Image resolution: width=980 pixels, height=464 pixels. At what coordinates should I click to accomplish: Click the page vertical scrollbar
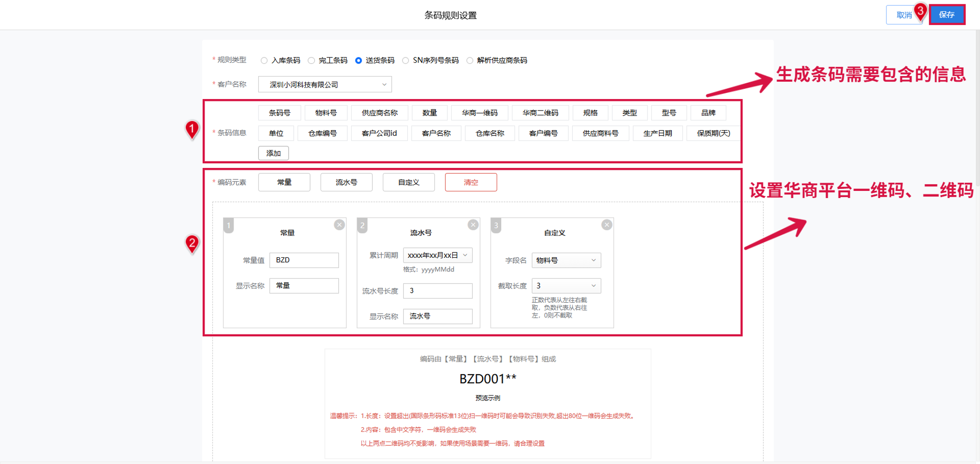coord(978,108)
